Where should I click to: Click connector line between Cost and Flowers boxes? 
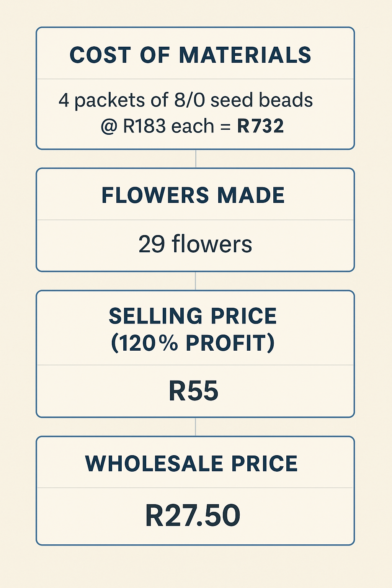click(196, 159)
